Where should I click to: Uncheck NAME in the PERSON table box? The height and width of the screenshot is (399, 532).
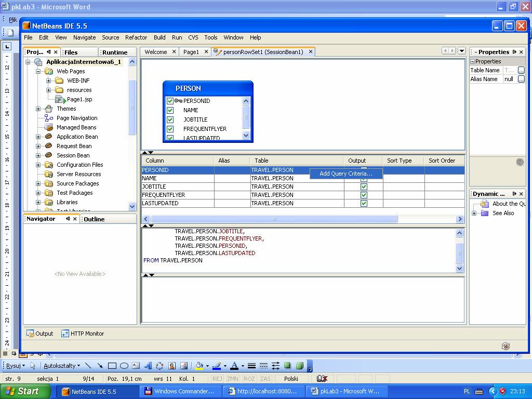170,110
